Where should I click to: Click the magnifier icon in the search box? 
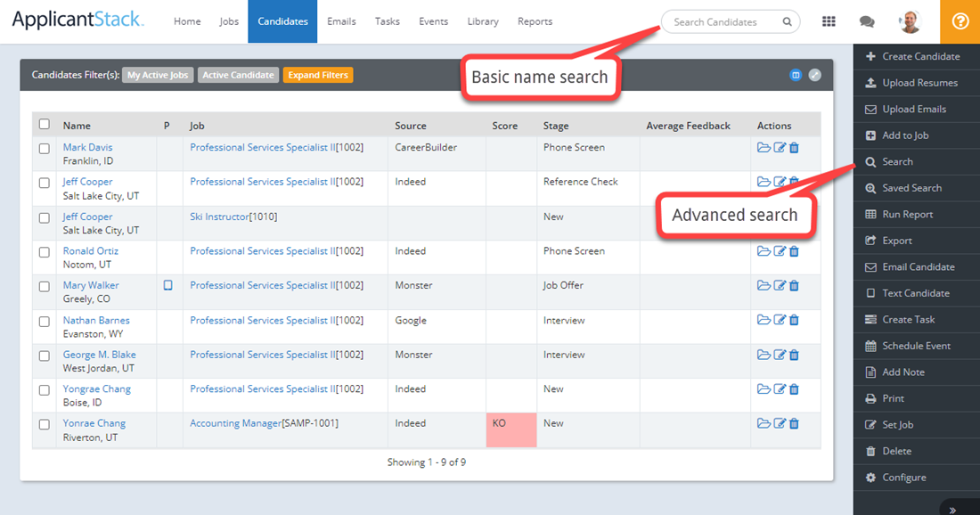pos(787,22)
